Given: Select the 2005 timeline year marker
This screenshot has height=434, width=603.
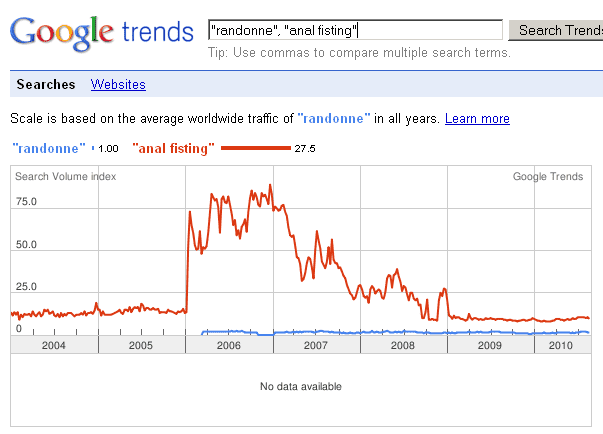Looking at the screenshot, I should 141,345.
